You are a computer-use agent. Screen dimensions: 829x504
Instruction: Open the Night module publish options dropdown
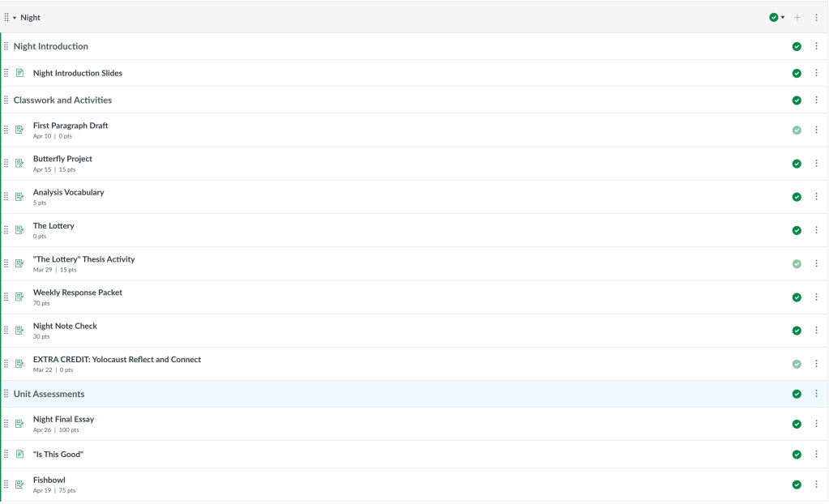tap(777, 17)
